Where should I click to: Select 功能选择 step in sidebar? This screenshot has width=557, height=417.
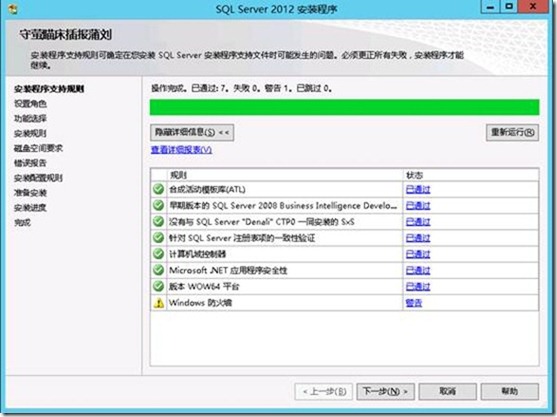(30, 119)
